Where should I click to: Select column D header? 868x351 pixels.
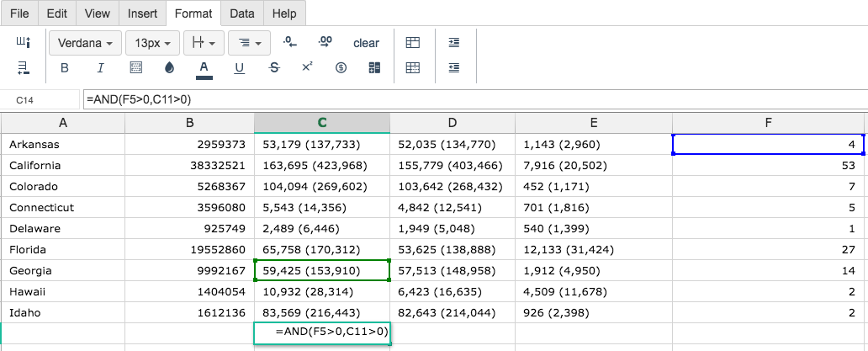[x=453, y=124]
